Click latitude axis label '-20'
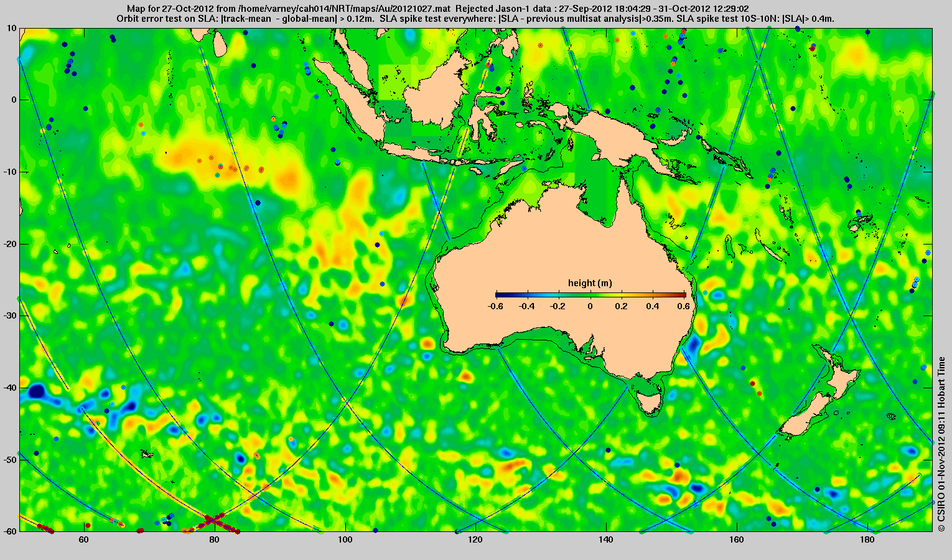The width and height of the screenshot is (952, 560). pos(10,244)
